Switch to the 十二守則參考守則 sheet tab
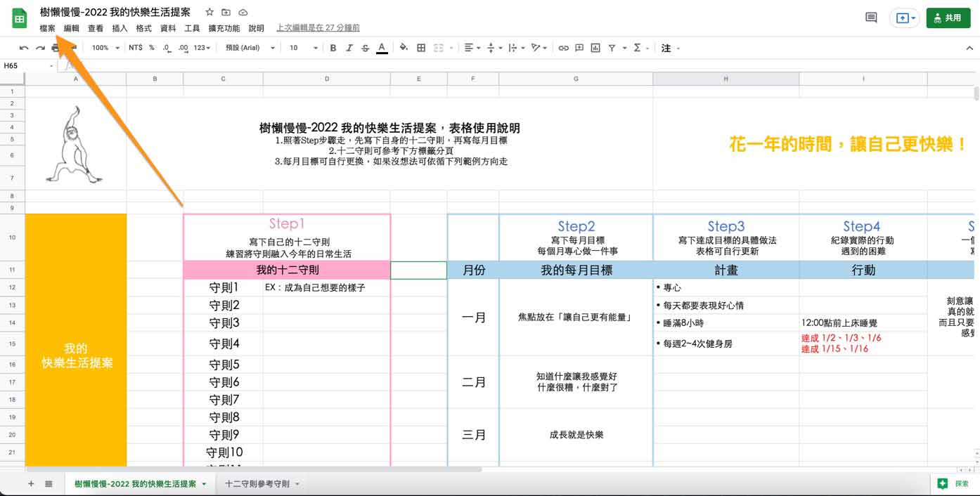The width and height of the screenshot is (980, 496). tap(257, 484)
